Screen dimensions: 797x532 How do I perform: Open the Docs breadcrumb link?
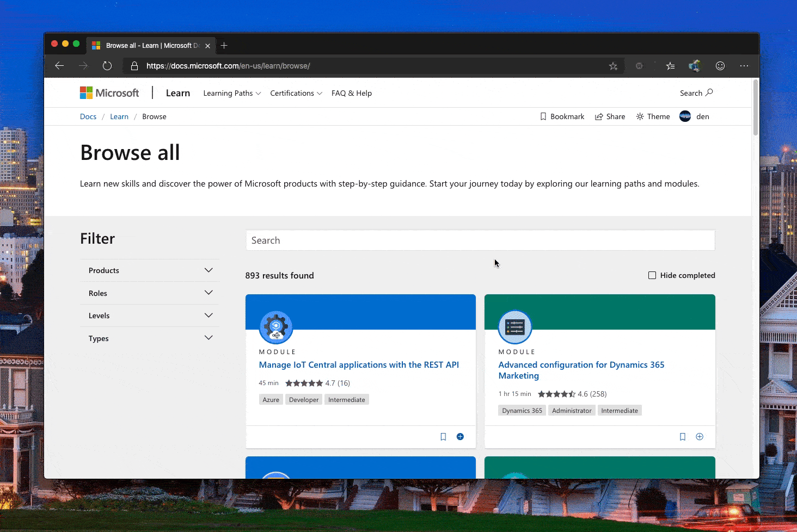[88, 116]
